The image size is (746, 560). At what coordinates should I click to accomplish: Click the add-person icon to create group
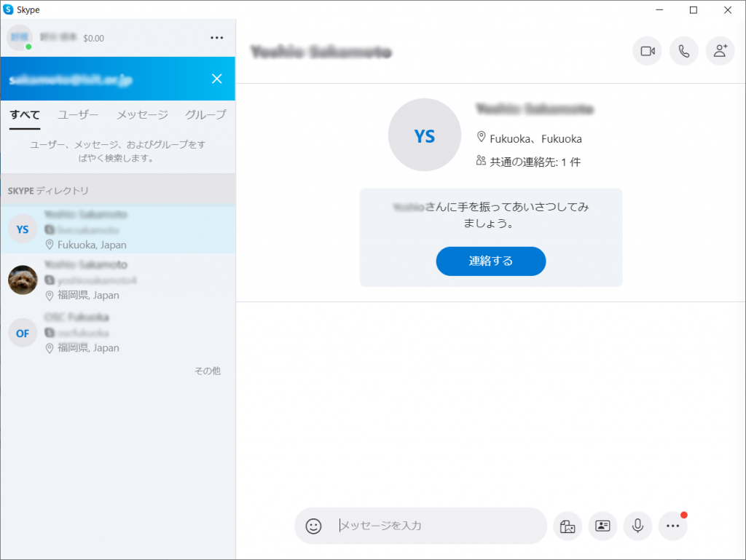click(x=720, y=51)
